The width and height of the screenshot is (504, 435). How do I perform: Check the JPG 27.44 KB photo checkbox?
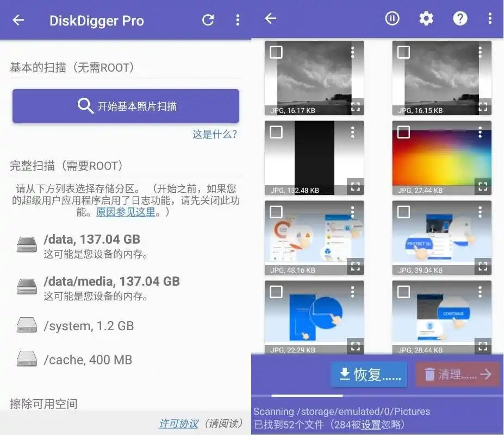point(403,132)
